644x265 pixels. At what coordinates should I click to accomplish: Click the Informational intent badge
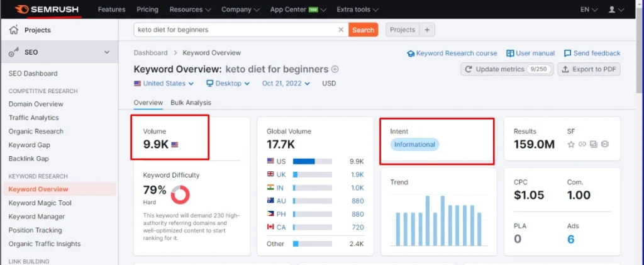click(x=414, y=145)
